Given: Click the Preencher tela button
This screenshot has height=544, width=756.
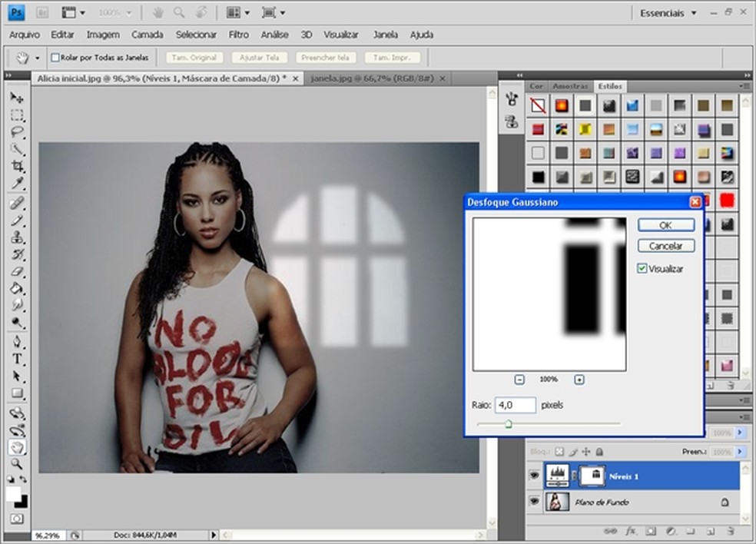Looking at the screenshot, I should (x=326, y=58).
